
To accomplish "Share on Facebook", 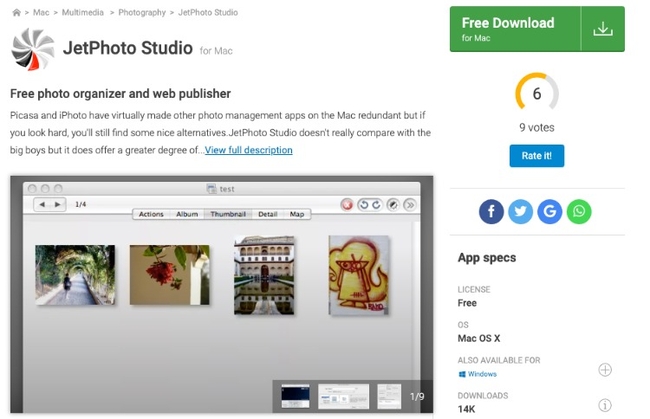I will (491, 211).
